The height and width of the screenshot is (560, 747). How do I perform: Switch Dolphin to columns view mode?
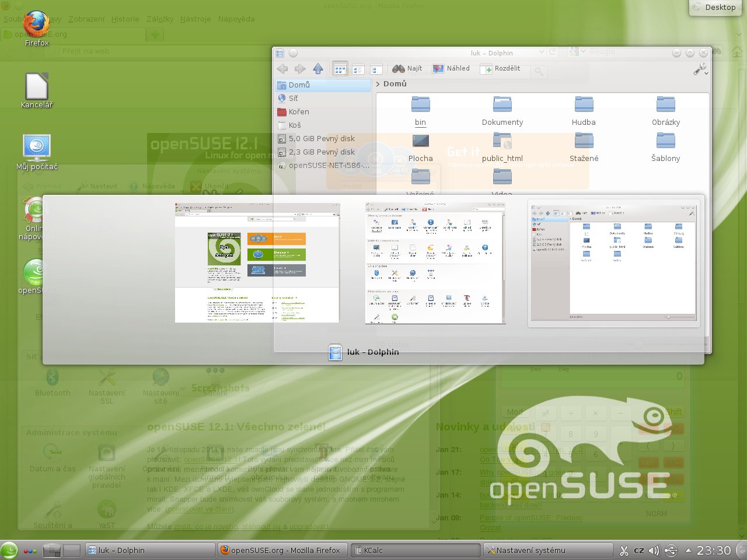tap(376, 69)
